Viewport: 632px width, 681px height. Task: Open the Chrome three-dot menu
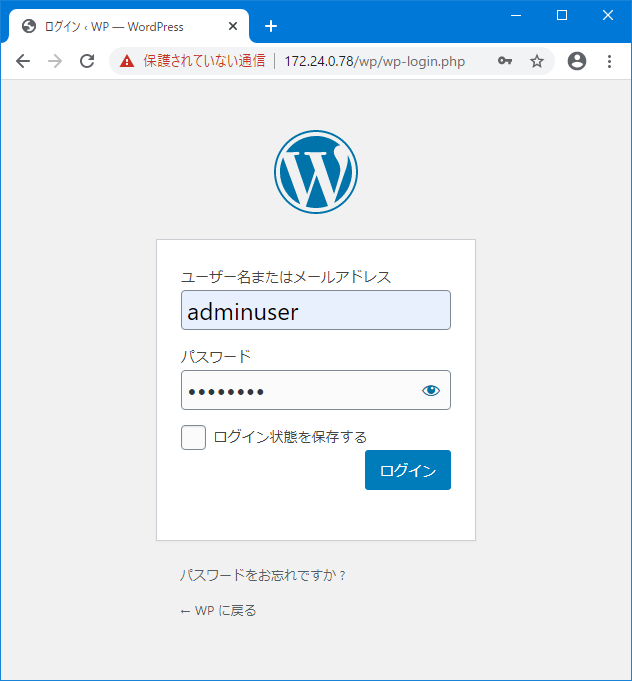[x=609, y=61]
